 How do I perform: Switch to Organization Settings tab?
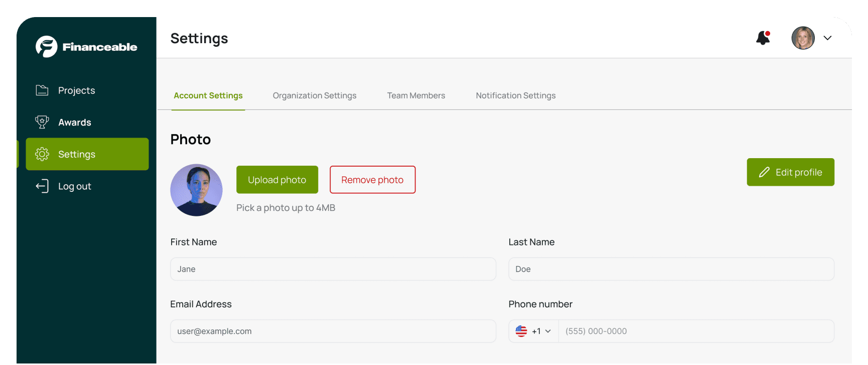click(x=315, y=95)
